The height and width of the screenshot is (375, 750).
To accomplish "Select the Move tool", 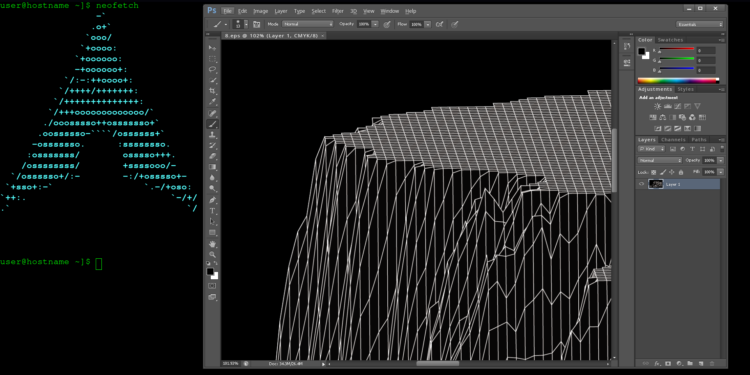I will click(x=212, y=48).
